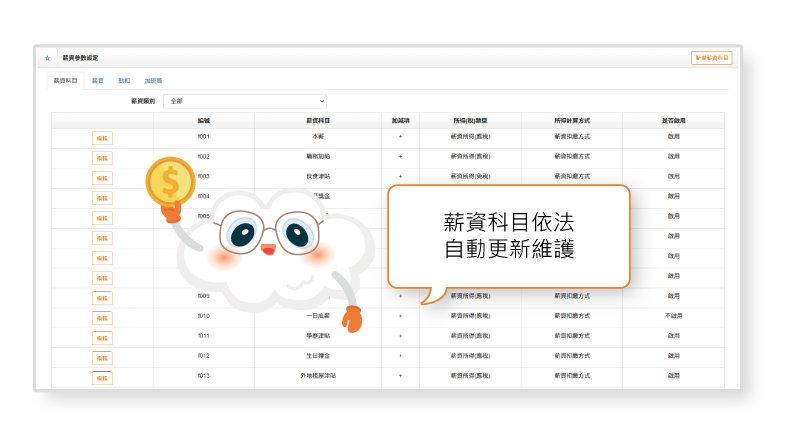This screenshot has height=435, width=800.
Task: Select code cell f013
Action: [x=204, y=376]
